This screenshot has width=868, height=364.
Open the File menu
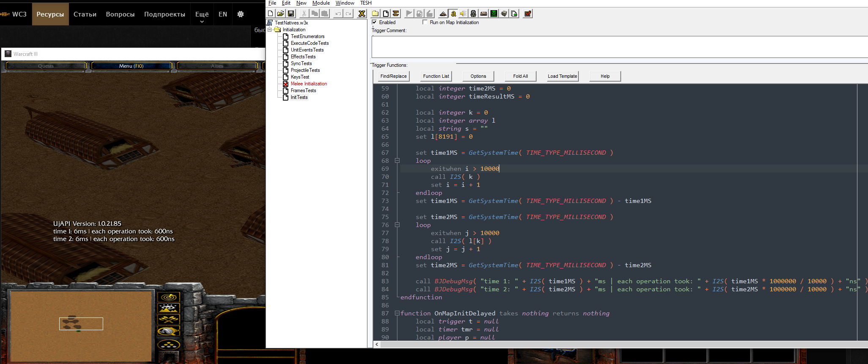coord(272,3)
